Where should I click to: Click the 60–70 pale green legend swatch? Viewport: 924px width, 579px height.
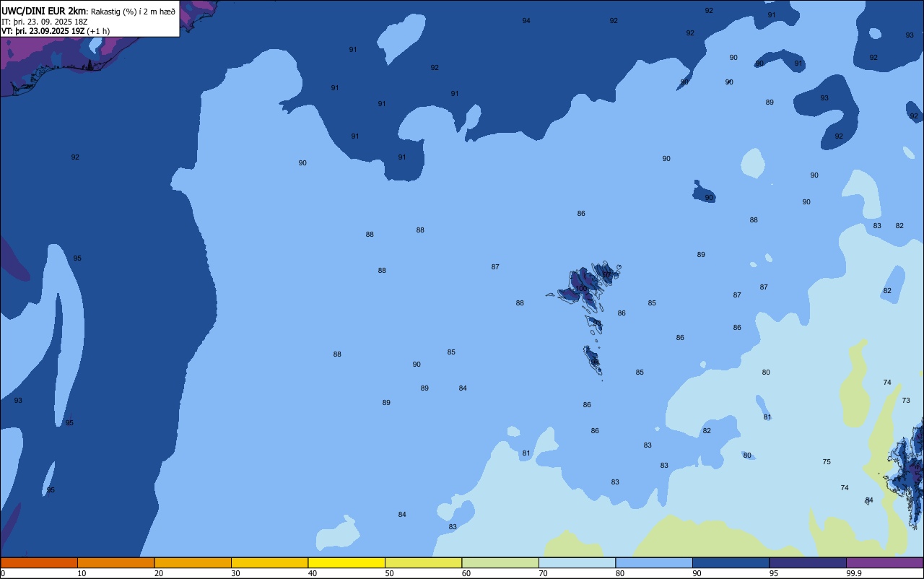pos(500,562)
